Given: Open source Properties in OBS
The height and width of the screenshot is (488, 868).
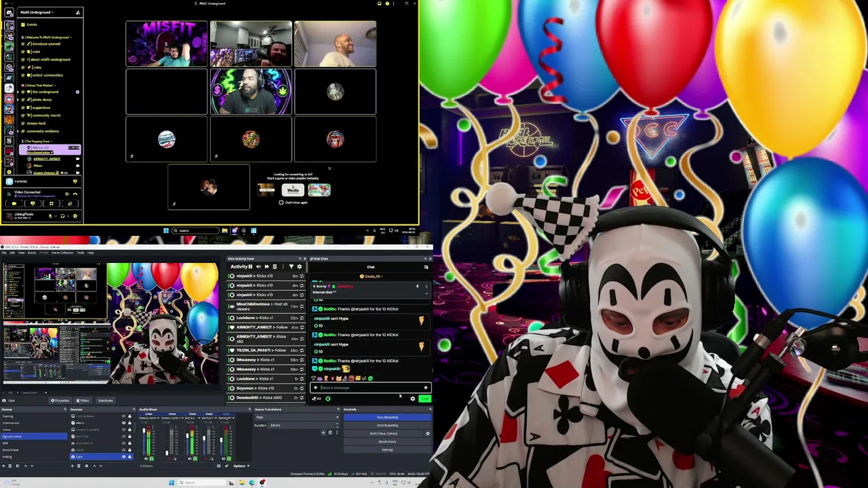Looking at the screenshot, I should (x=60, y=401).
